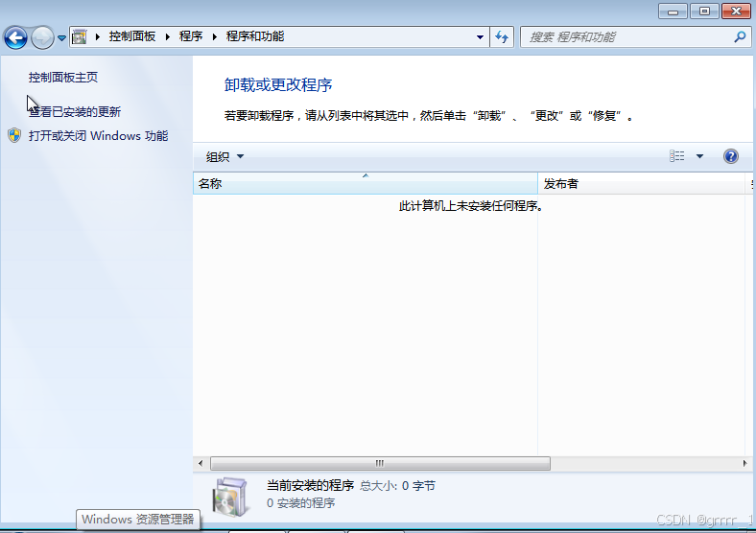
Task: Click the 0 安装的程序 status text
Action: pos(301,503)
